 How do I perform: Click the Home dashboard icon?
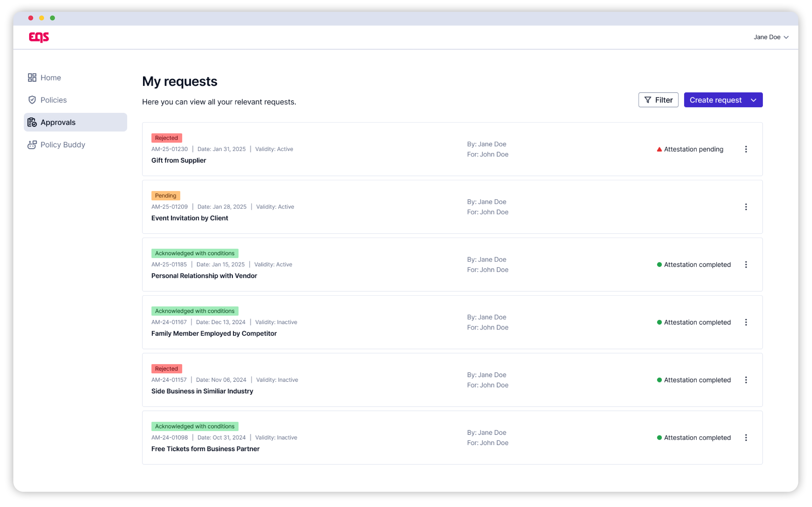tap(32, 77)
